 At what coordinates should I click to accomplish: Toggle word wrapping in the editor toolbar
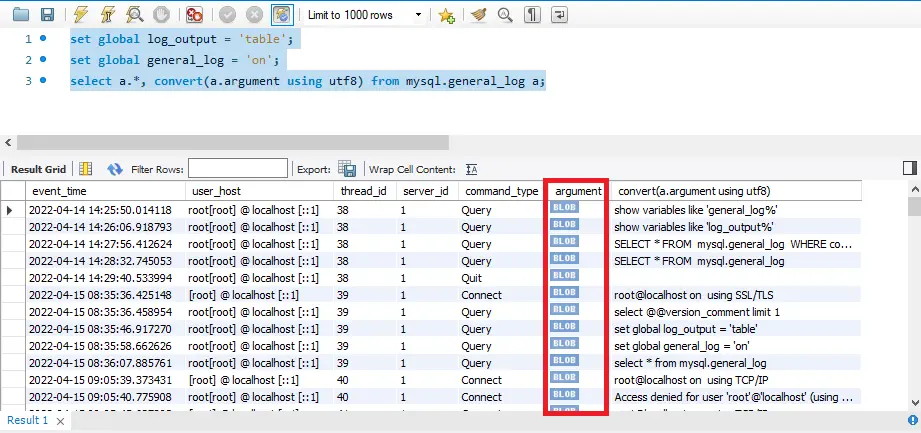(x=560, y=15)
